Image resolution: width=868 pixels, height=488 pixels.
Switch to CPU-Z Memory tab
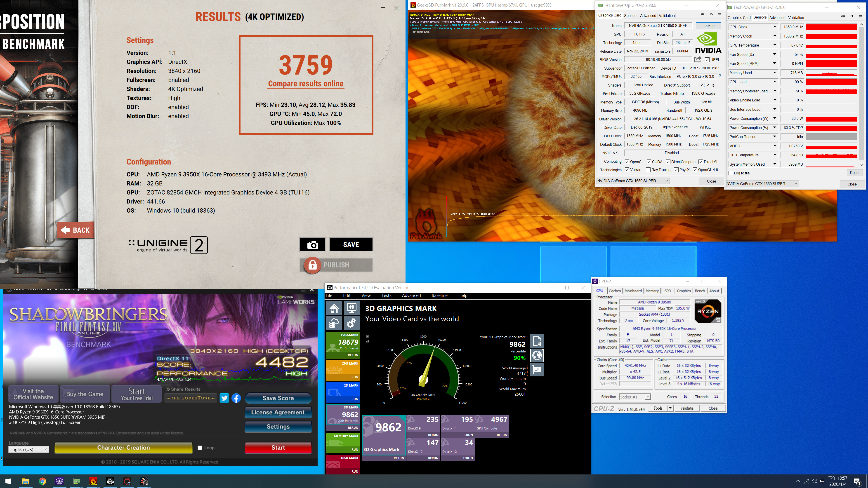(652, 291)
